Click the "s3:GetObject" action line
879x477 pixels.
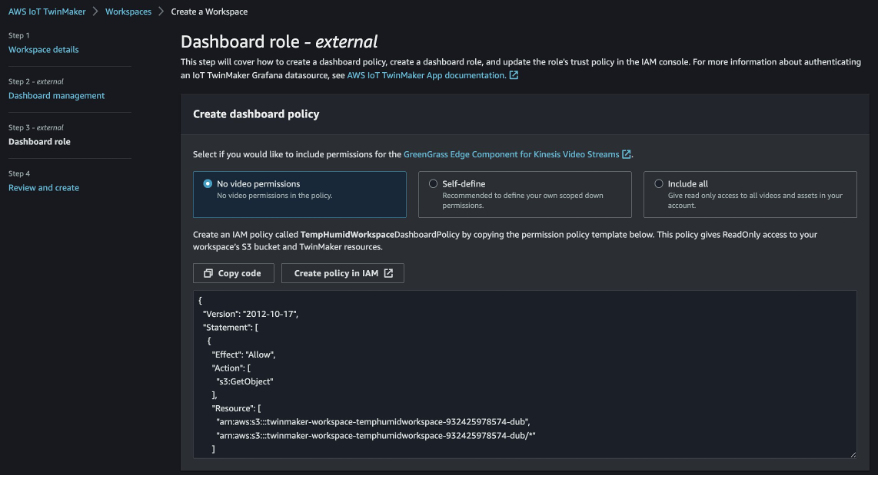pyautogui.click(x=244, y=381)
